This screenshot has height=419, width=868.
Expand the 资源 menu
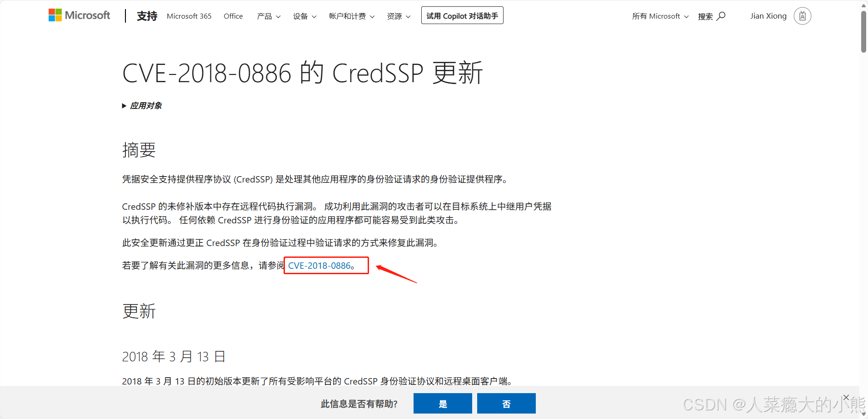pyautogui.click(x=399, y=16)
